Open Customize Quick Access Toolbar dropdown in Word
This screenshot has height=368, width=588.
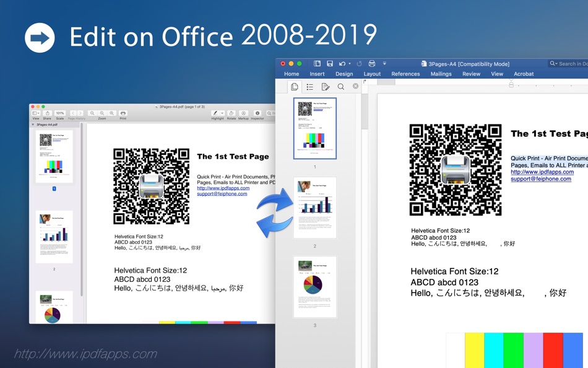(x=384, y=63)
